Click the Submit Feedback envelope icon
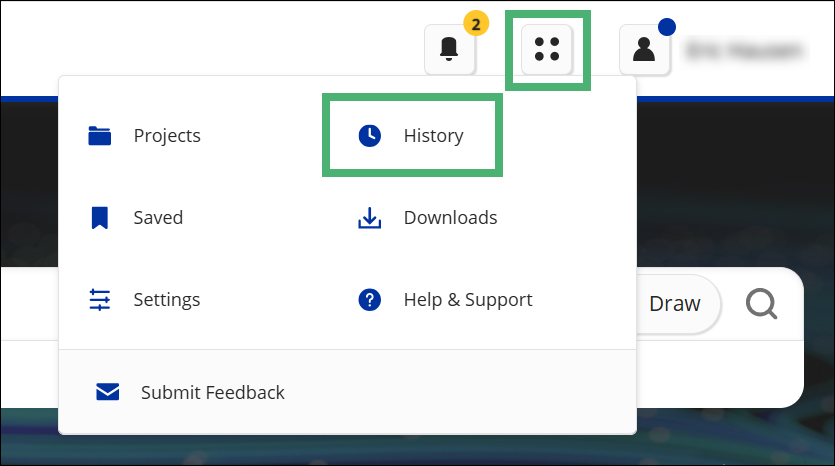Image resolution: width=835 pixels, height=466 pixels. [108, 392]
